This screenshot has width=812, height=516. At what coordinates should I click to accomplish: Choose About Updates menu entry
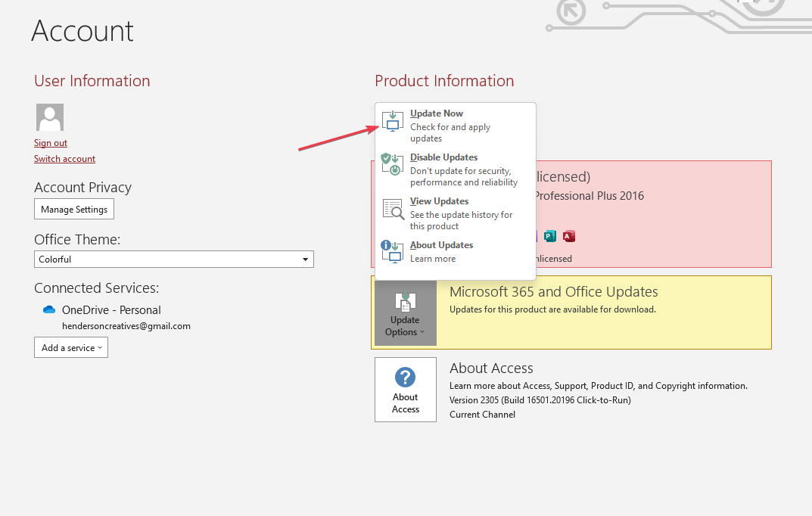(456, 251)
